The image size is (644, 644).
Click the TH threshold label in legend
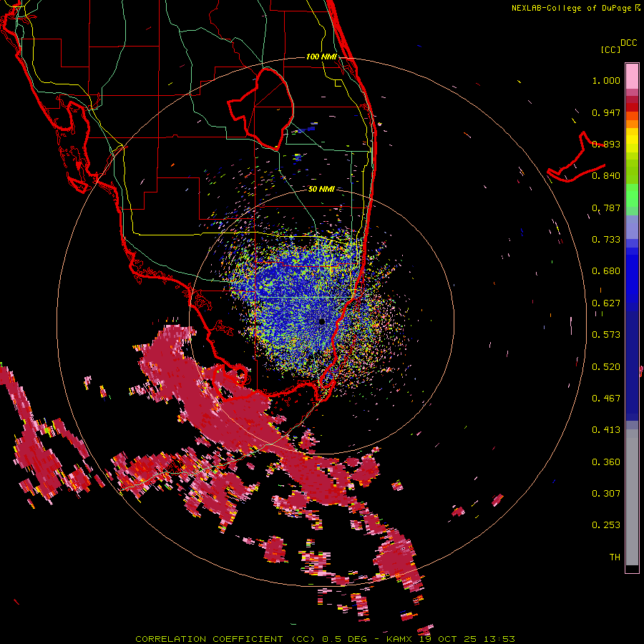click(x=615, y=557)
